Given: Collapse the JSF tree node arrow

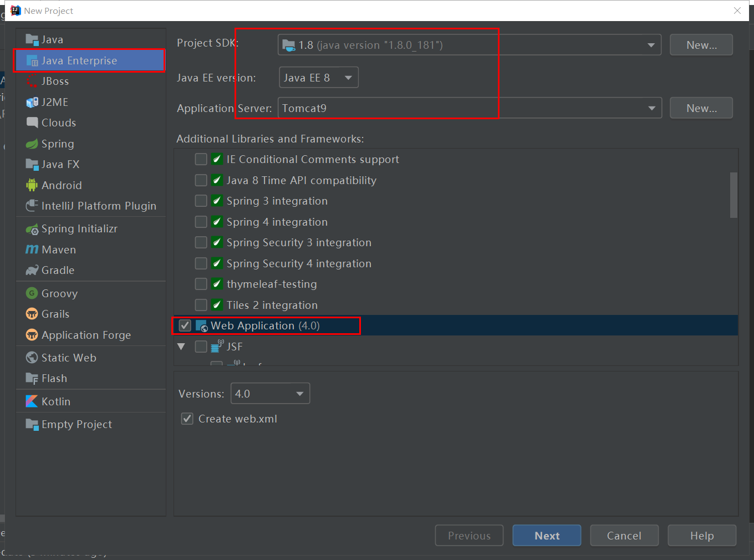Looking at the screenshot, I should click(x=181, y=347).
